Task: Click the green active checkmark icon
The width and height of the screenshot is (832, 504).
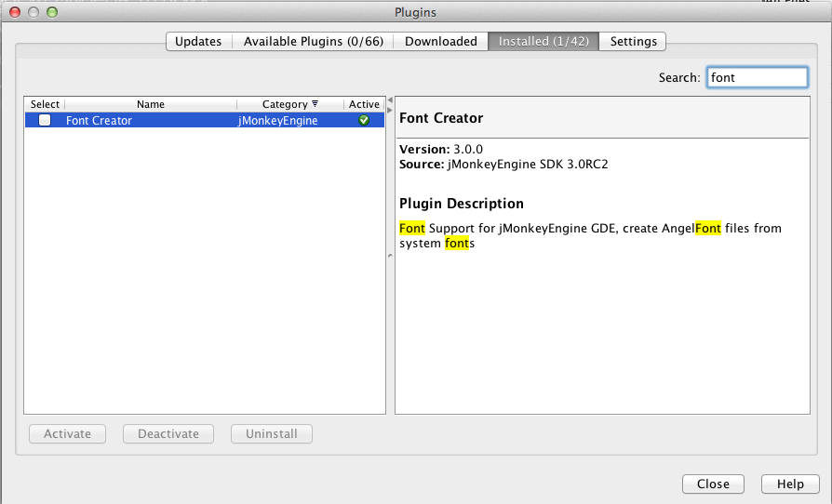Action: pos(364,120)
